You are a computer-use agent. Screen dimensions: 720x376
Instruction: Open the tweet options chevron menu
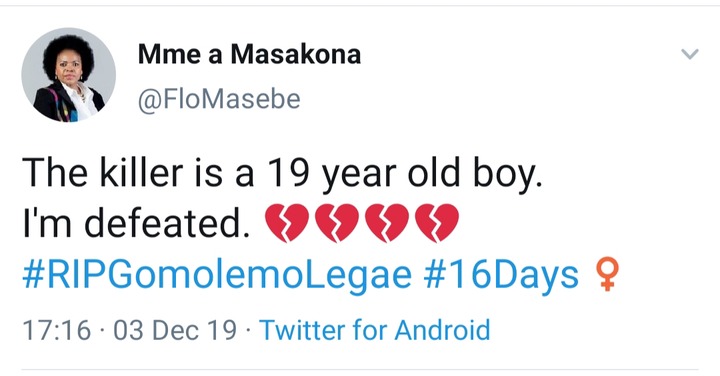(690, 54)
